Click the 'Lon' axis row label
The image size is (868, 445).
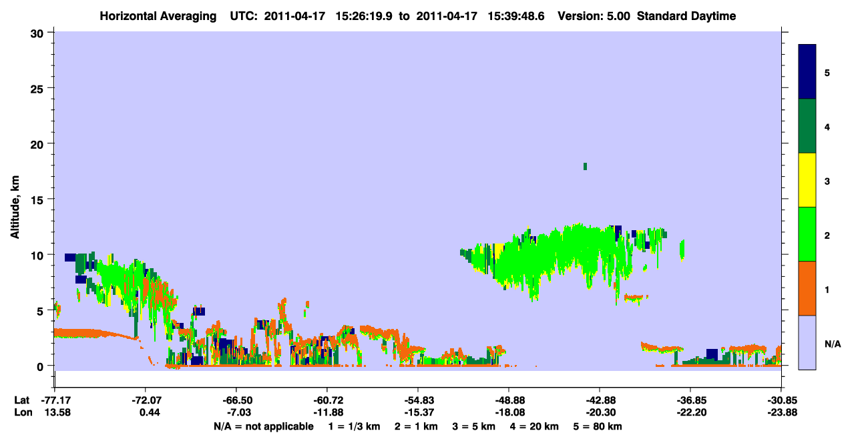click(x=23, y=412)
